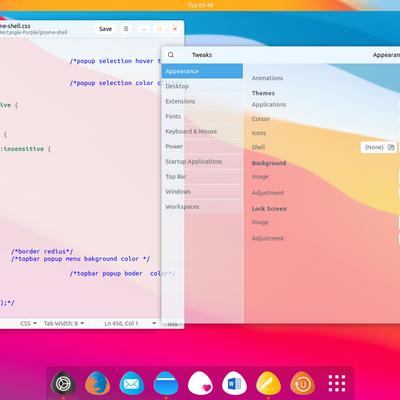The height and width of the screenshot is (400, 400).
Task: Open the CSS language dropdown in status bar
Action: [28, 323]
